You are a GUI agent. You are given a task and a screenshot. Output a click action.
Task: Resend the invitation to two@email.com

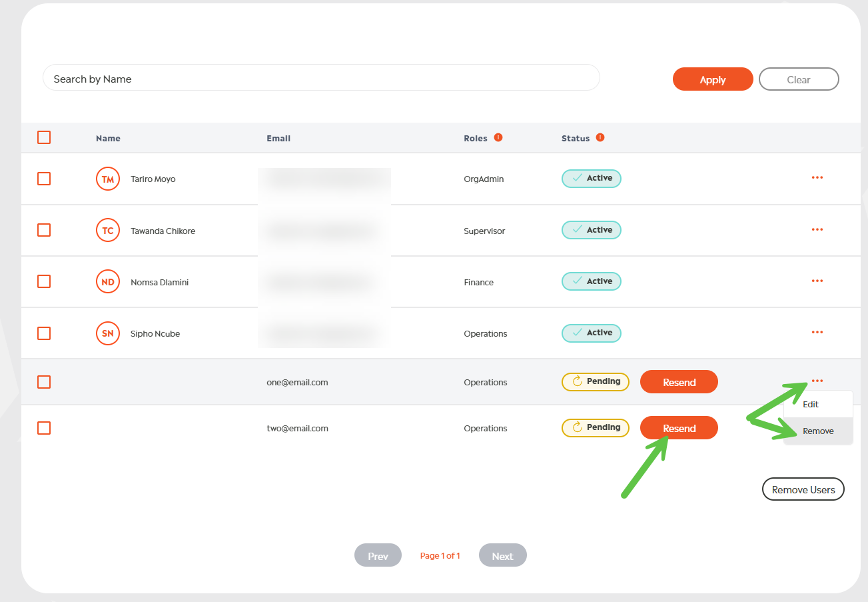(679, 428)
